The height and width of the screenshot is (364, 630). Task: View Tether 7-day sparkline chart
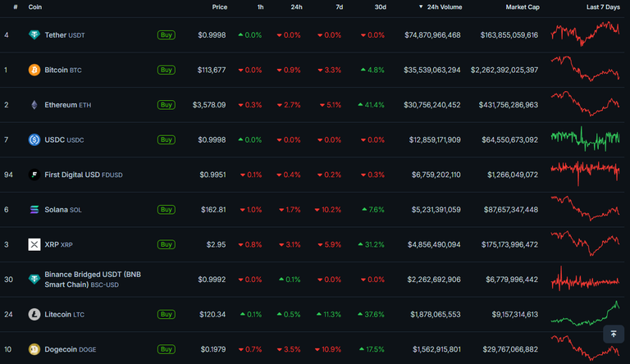click(585, 34)
